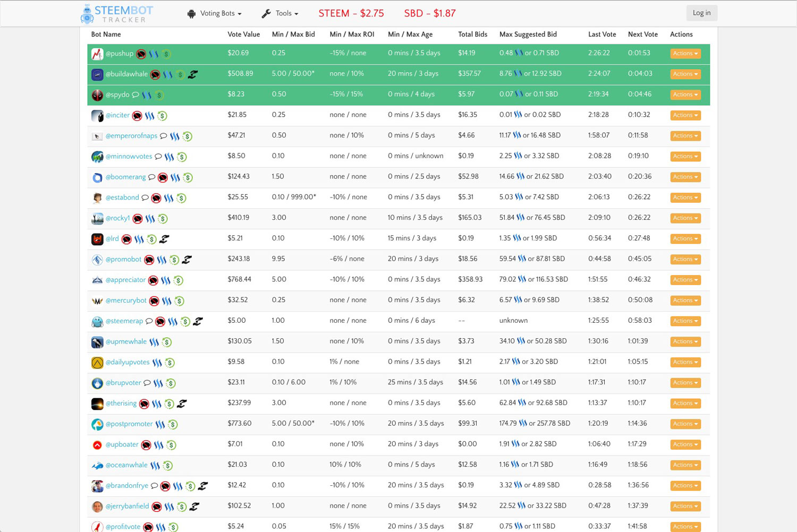This screenshot has width=797, height=532.
Task: Click the green dollar icon beside @appreciator
Action: pyautogui.click(x=179, y=280)
